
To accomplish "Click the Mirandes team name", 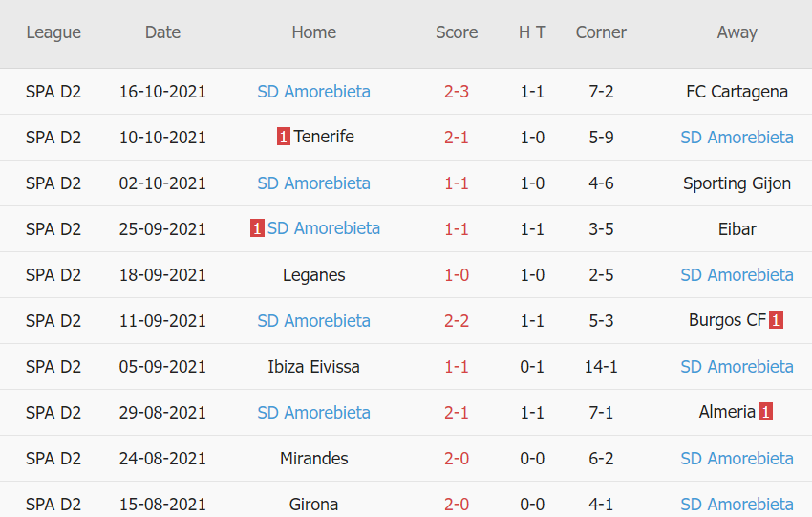I will [314, 459].
